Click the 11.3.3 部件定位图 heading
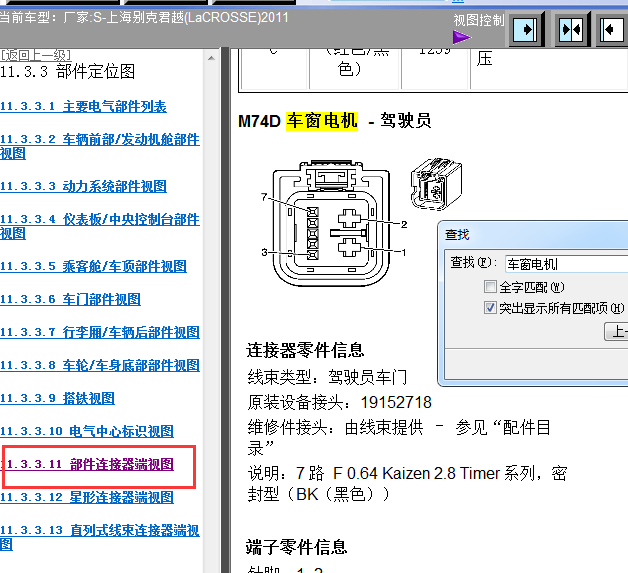Viewport: 628px width, 573px height. (67, 72)
